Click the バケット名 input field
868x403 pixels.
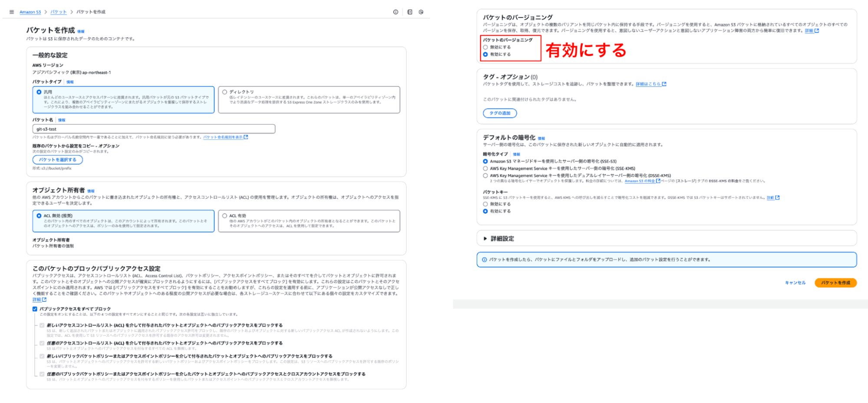click(154, 129)
